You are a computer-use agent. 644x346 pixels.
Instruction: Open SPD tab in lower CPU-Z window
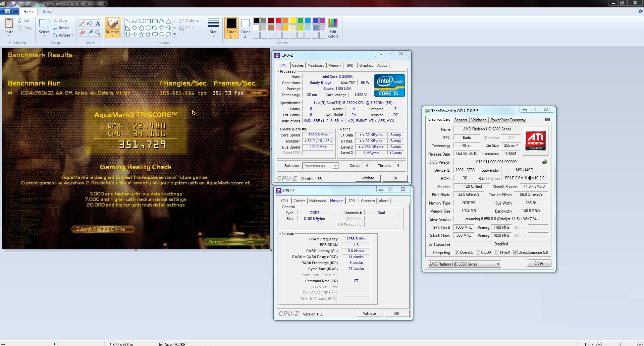352,201
